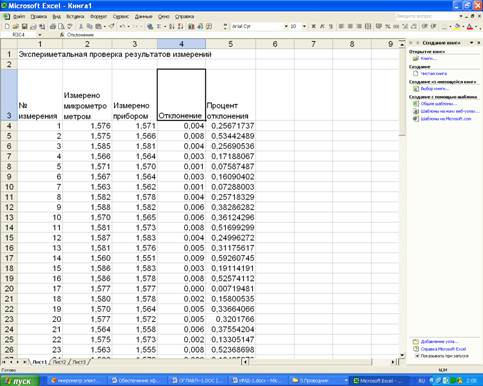Open the font size 10 dropdown

[304, 26]
